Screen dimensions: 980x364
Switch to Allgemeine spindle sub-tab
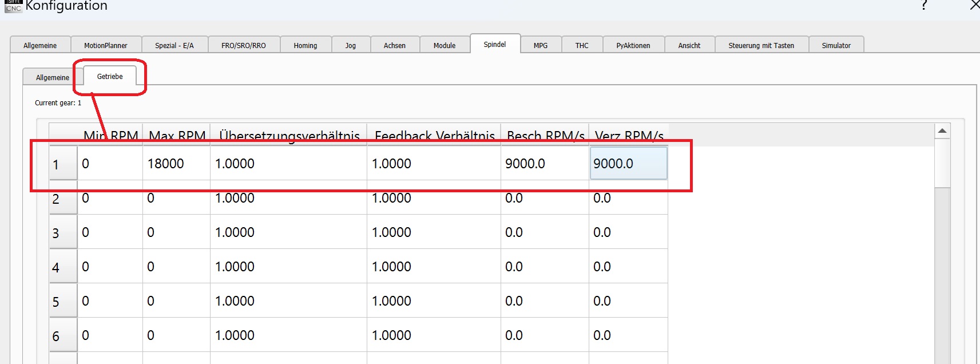coord(52,77)
